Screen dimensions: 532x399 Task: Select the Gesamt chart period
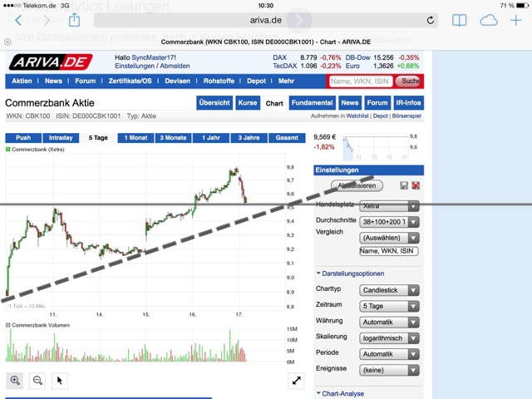(287, 138)
